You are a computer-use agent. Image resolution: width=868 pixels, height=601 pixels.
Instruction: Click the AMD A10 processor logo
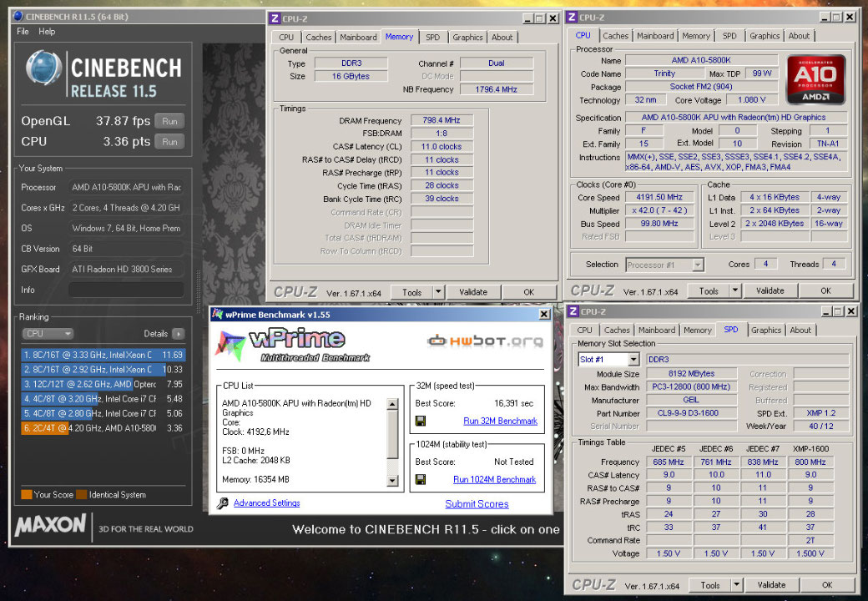click(816, 79)
